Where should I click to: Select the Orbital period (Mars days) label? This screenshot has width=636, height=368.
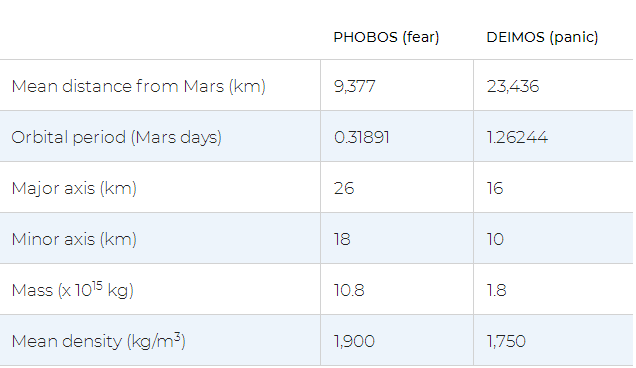pos(117,138)
